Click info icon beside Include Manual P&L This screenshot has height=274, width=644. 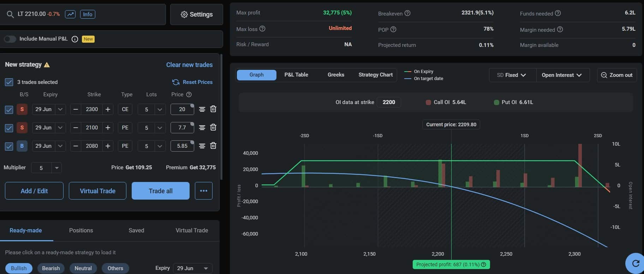pos(75,39)
